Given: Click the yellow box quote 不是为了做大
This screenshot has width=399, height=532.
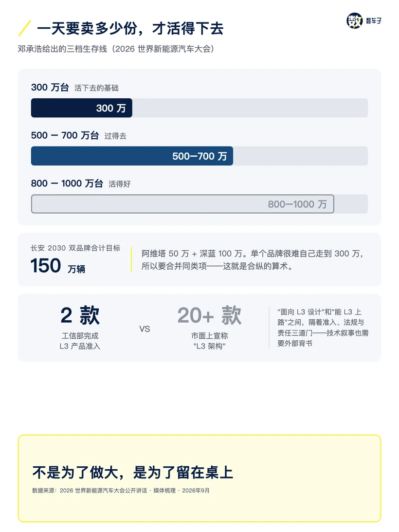Looking at the screenshot, I should (x=133, y=472).
